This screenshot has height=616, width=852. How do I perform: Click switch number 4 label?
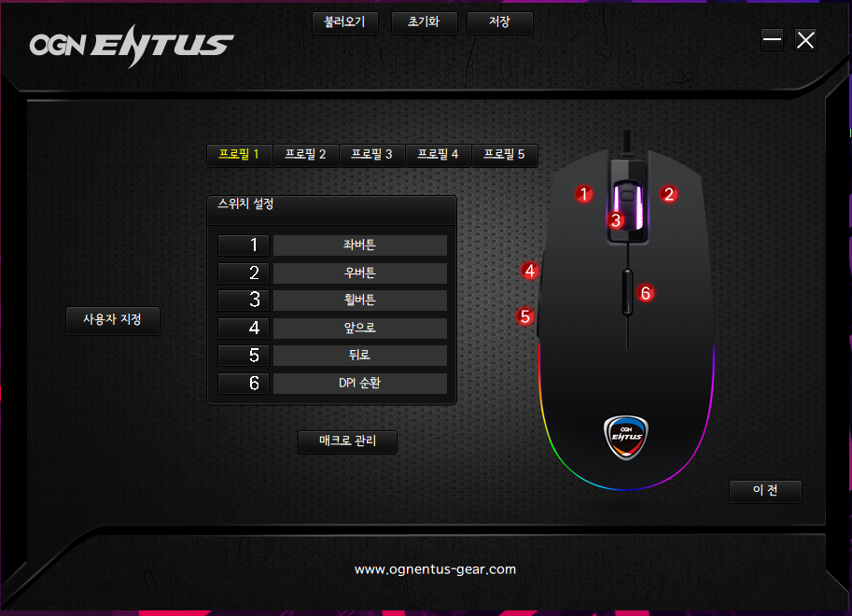pos(244,329)
